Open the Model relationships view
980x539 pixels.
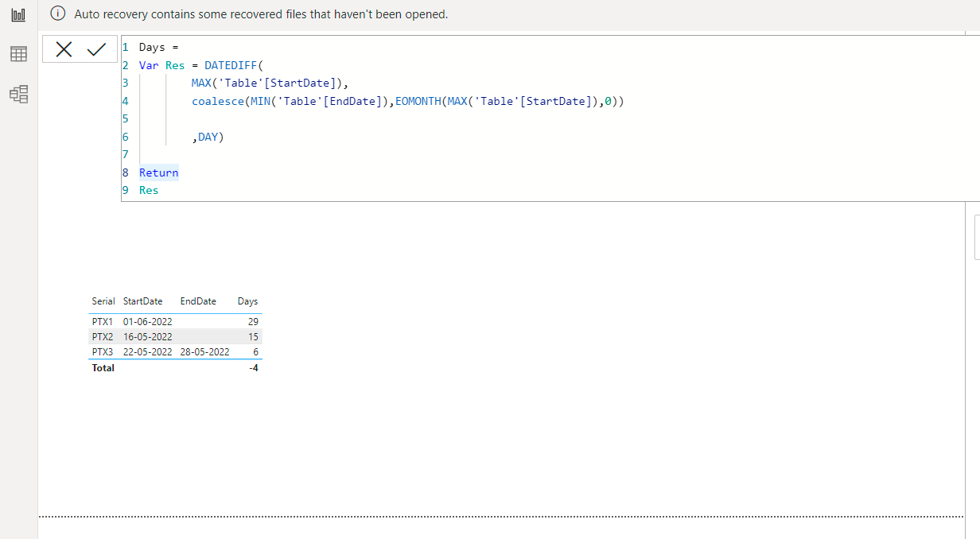18,95
